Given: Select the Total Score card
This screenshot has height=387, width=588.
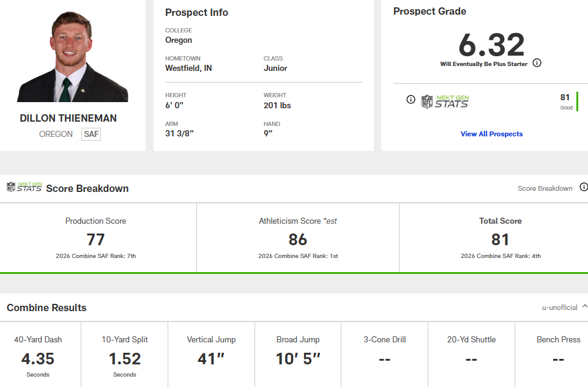Looking at the screenshot, I should click(x=500, y=238).
